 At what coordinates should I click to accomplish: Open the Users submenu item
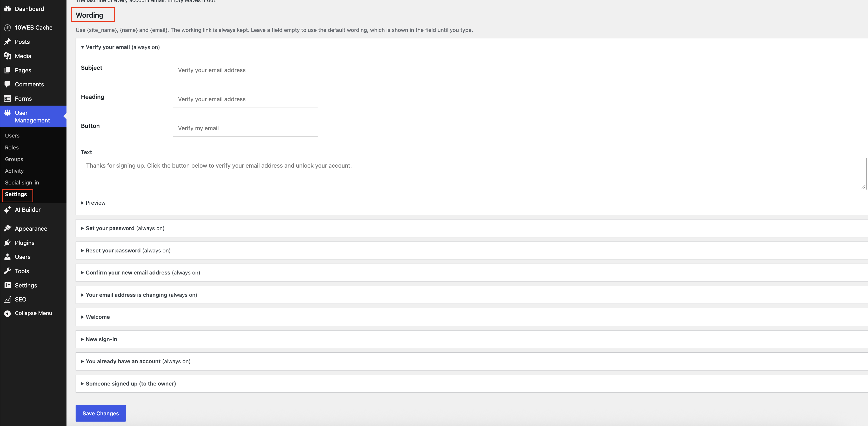click(12, 136)
